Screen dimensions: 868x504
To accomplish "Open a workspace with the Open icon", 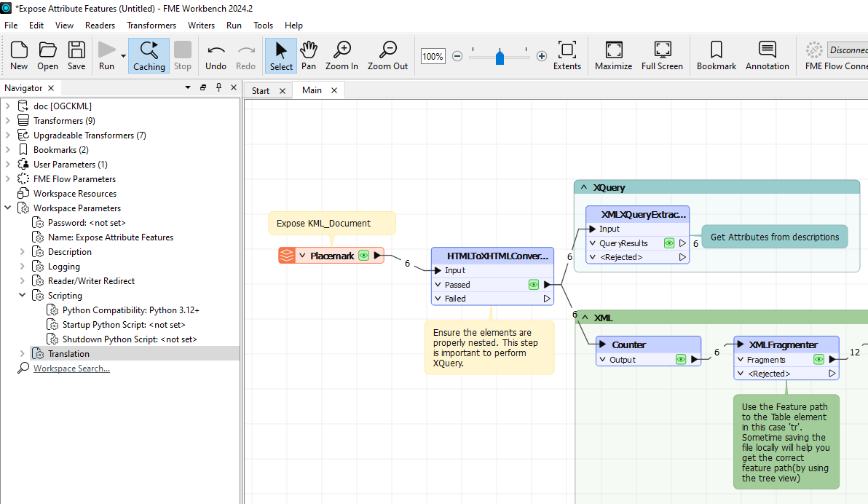I will click(47, 55).
